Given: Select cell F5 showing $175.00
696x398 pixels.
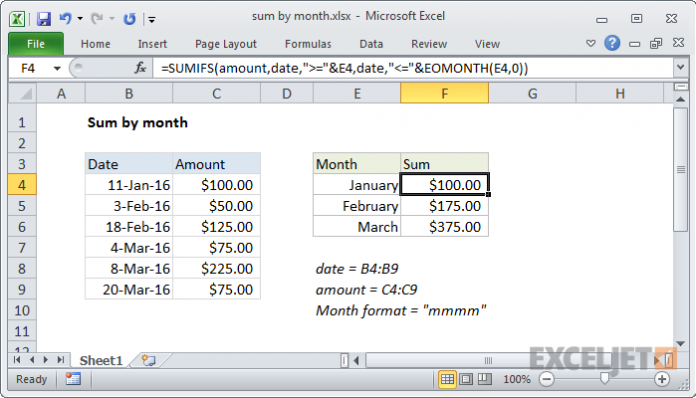Looking at the screenshot, I should [445, 206].
